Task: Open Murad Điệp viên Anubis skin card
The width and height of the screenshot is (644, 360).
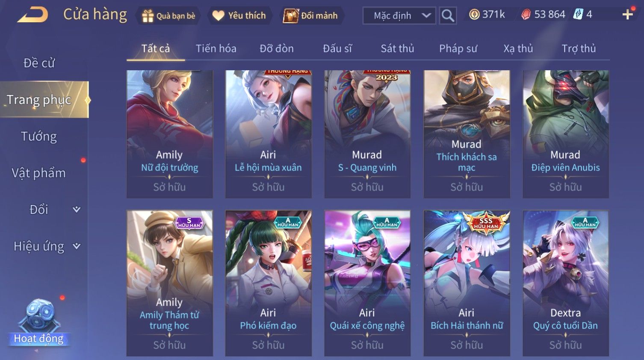Action: click(x=565, y=134)
